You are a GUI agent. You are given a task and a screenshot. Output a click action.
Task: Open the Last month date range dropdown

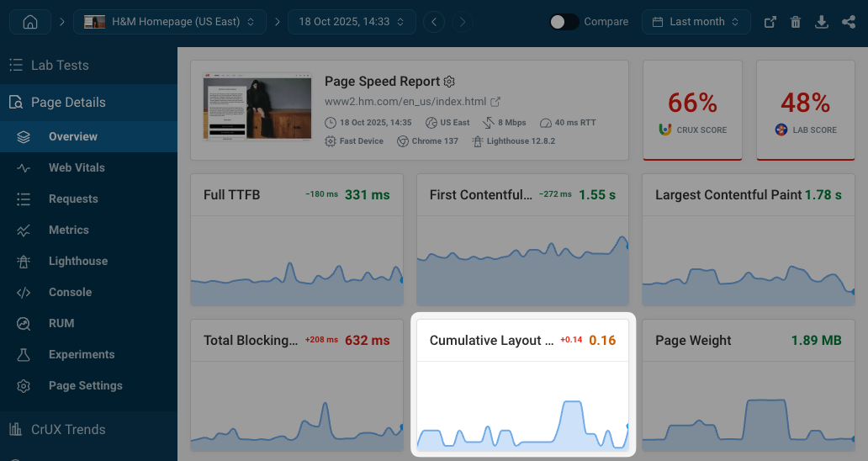pos(696,22)
